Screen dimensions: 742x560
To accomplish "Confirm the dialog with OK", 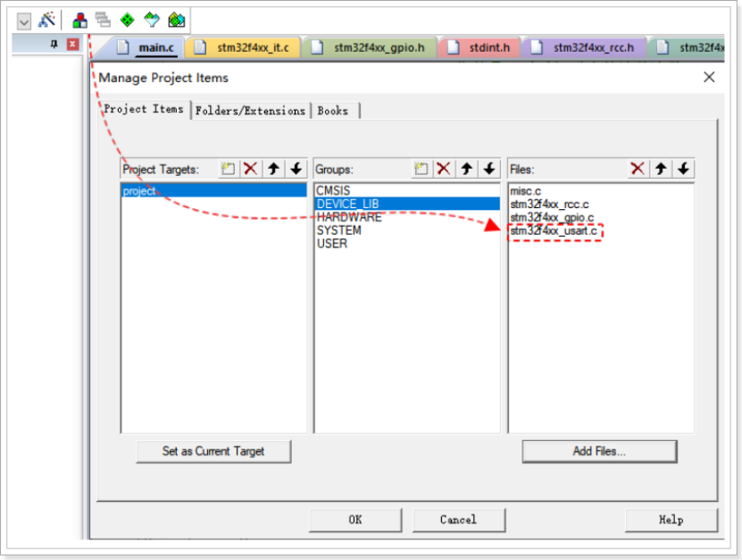I will pos(355,520).
